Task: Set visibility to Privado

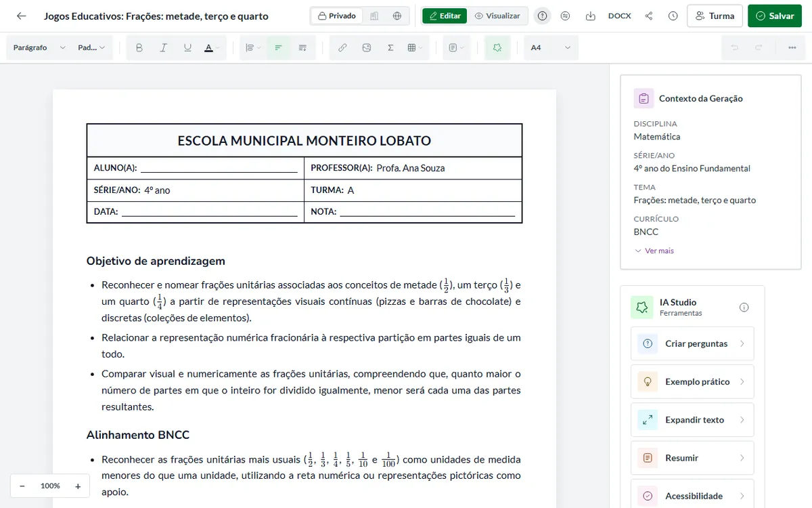Action: (x=337, y=16)
